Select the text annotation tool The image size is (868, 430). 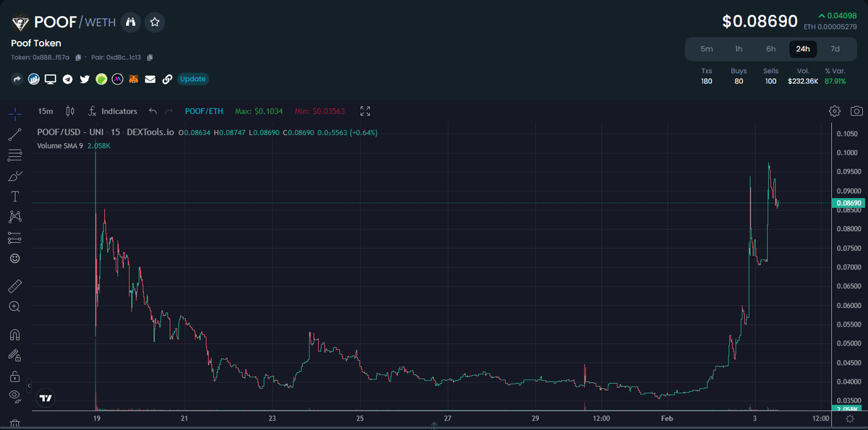click(14, 196)
